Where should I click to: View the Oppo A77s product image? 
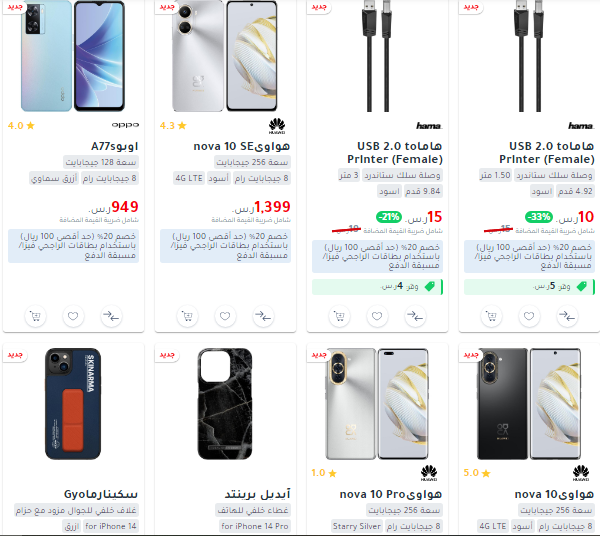[73, 56]
